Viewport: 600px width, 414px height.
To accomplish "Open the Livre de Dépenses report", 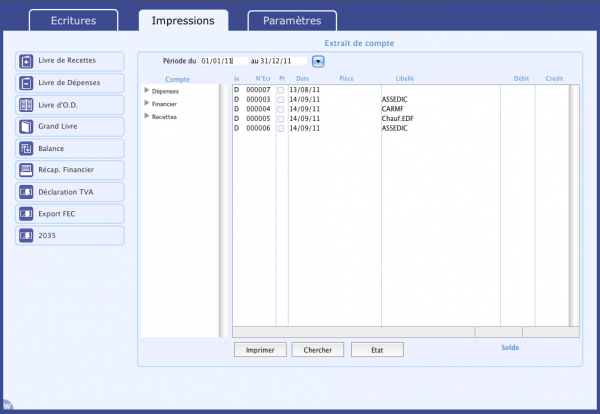I will tap(70, 83).
